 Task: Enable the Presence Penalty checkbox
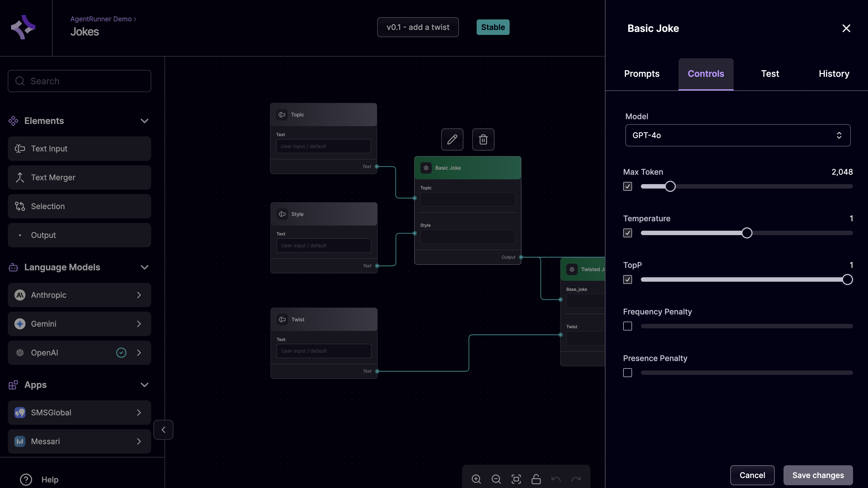[x=627, y=373]
